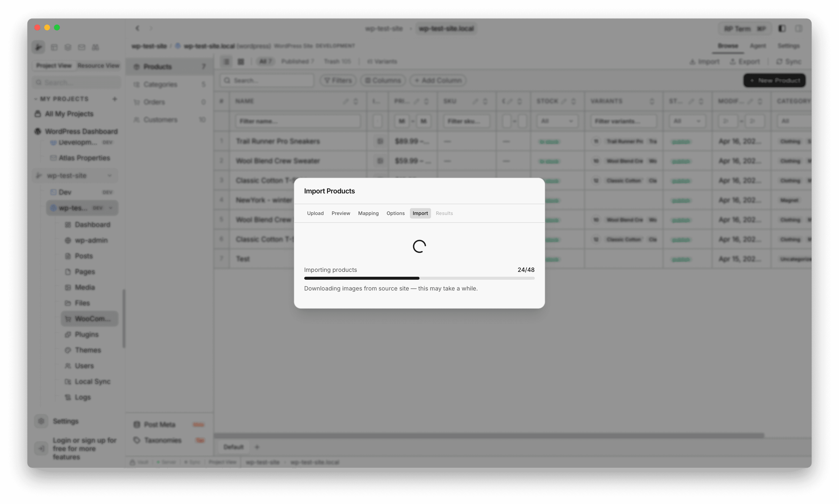The height and width of the screenshot is (504, 839).
Task: Click the back navigation arrow at the top
Action: coord(137,28)
